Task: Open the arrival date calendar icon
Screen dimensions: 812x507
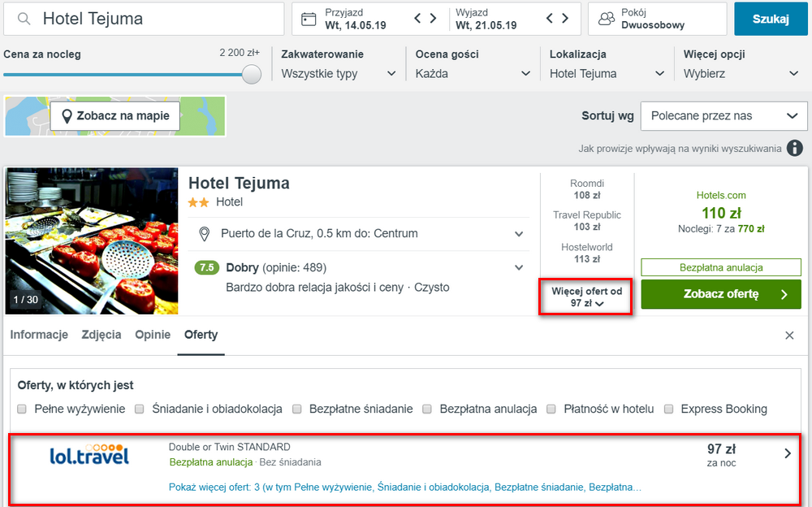Action: point(309,19)
